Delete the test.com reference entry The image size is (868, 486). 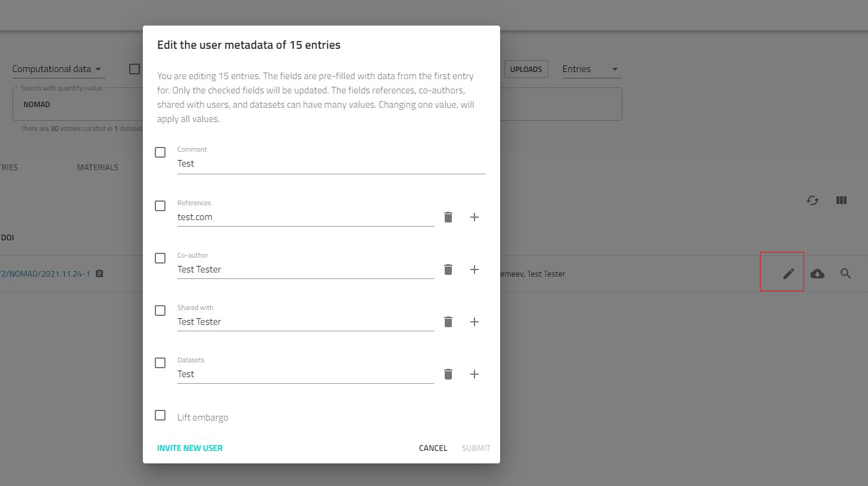(x=448, y=217)
